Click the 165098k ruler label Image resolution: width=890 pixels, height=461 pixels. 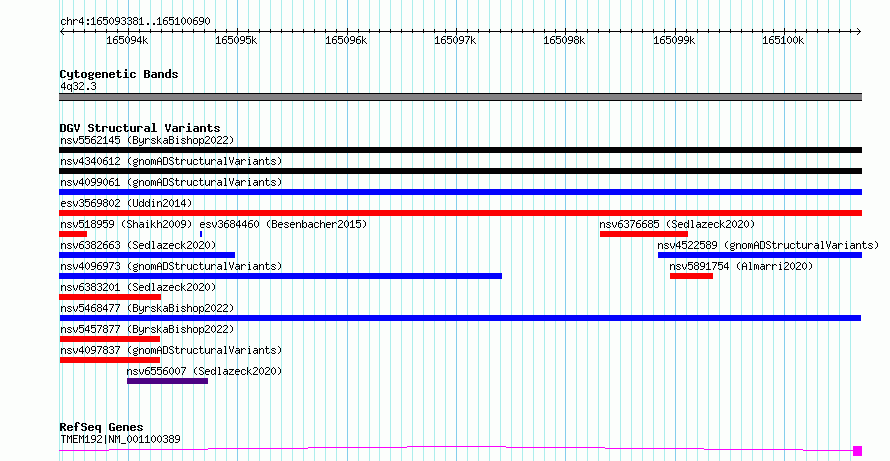pyautogui.click(x=565, y=40)
